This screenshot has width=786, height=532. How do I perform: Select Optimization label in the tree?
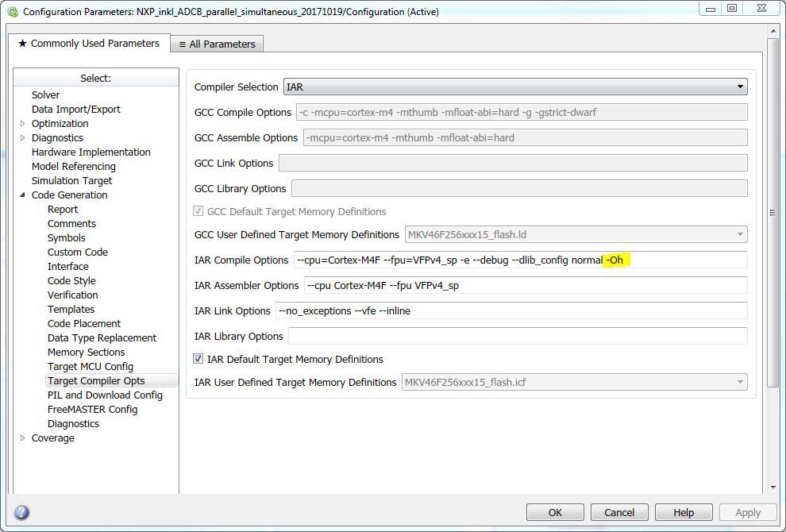[60, 123]
